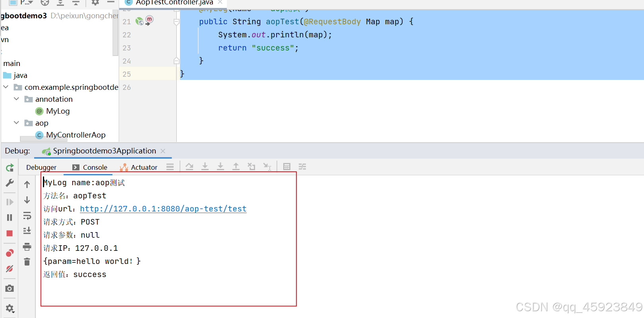Rerun Springbootdemo3Application with the green rerun icon
The image size is (644, 318).
pos(10,168)
